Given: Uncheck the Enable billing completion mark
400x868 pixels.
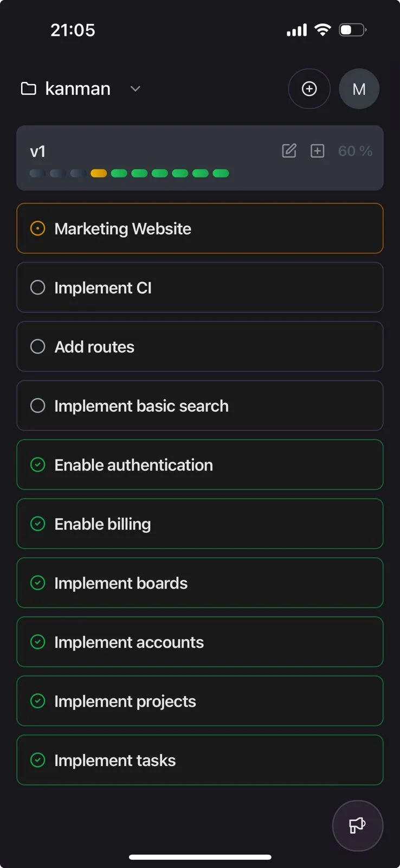Looking at the screenshot, I should 37,524.
